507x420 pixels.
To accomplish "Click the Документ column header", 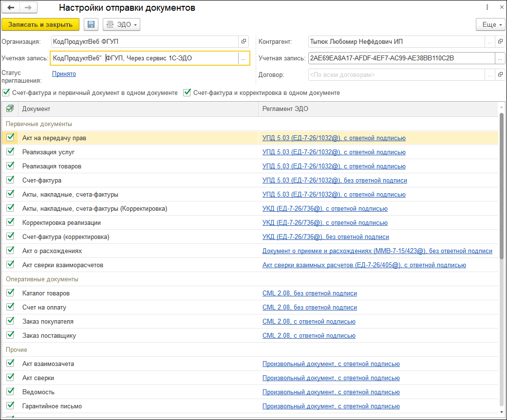I will pos(37,109).
